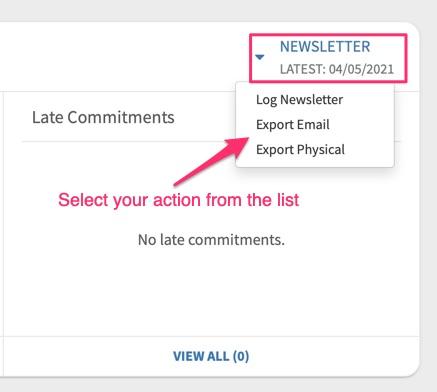Click the word 'Log' in Log Newsletter

pyautogui.click(x=266, y=100)
